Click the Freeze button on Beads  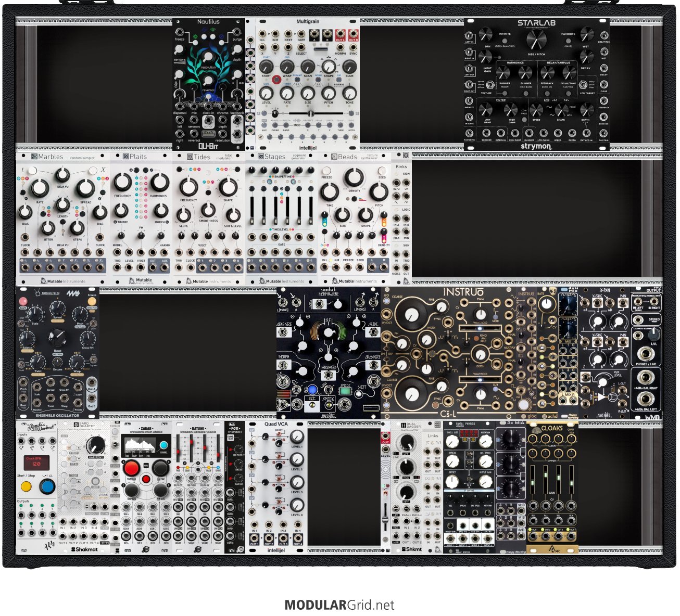point(326,170)
